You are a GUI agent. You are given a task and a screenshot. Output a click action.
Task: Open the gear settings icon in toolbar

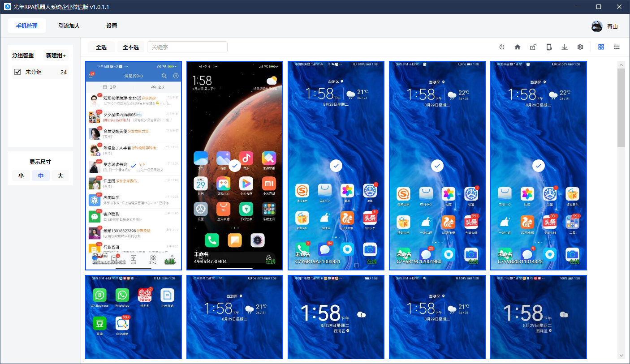point(580,47)
